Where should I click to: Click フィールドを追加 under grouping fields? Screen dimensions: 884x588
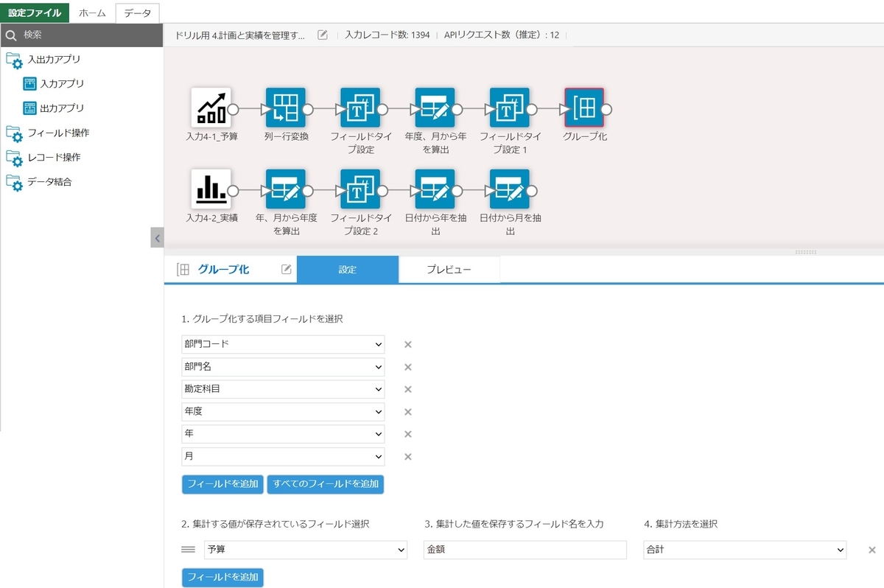tap(222, 484)
